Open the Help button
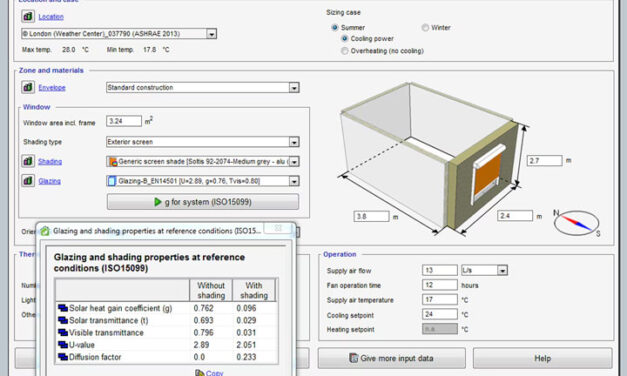 pos(542,358)
